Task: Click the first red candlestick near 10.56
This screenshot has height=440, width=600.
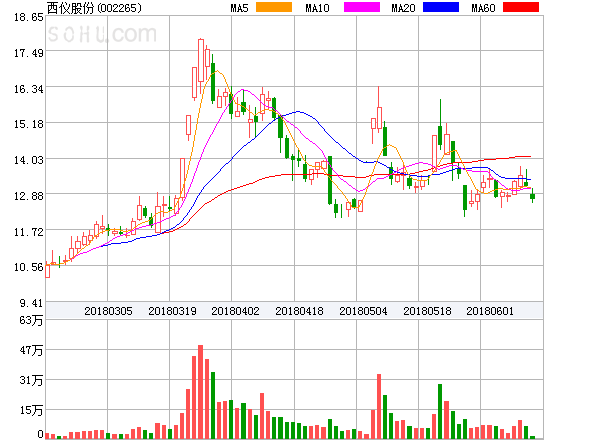Action: [48, 270]
